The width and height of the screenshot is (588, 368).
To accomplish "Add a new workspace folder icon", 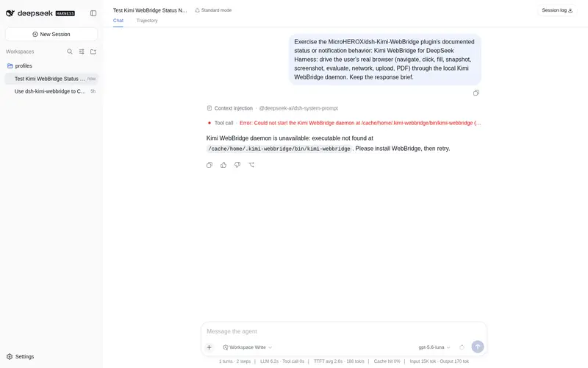I will click(x=93, y=52).
